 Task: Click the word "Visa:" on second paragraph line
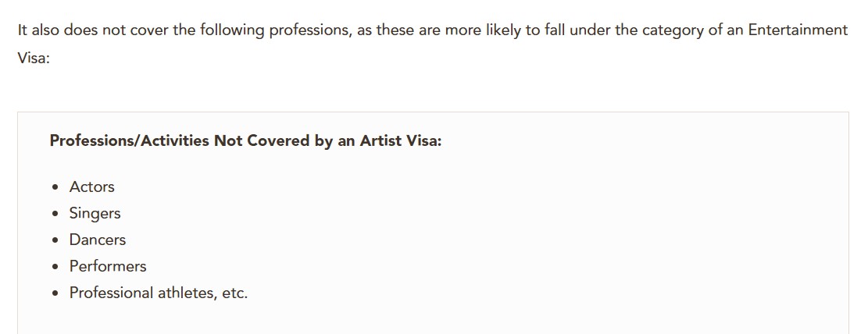(x=34, y=59)
